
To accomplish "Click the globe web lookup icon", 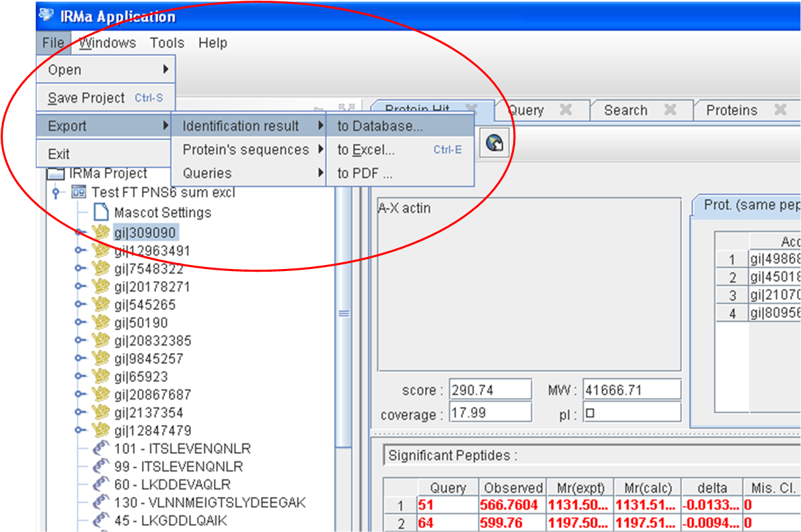I will [x=494, y=142].
